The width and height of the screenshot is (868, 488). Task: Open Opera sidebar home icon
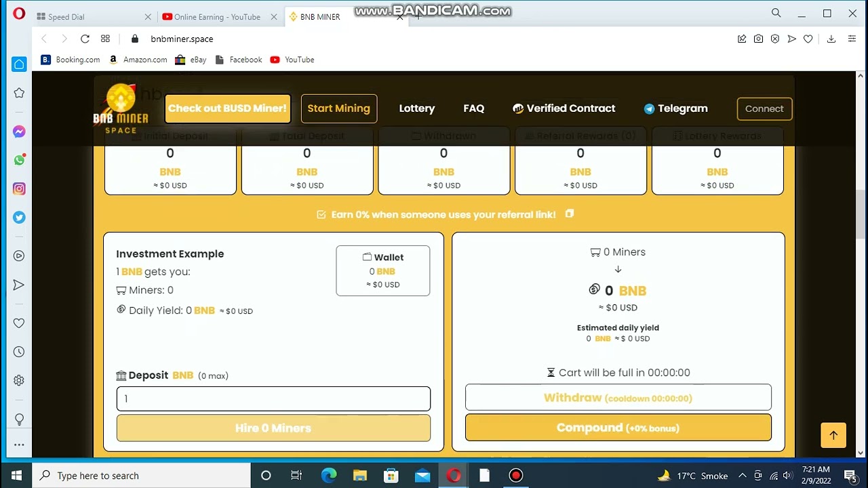tap(19, 64)
